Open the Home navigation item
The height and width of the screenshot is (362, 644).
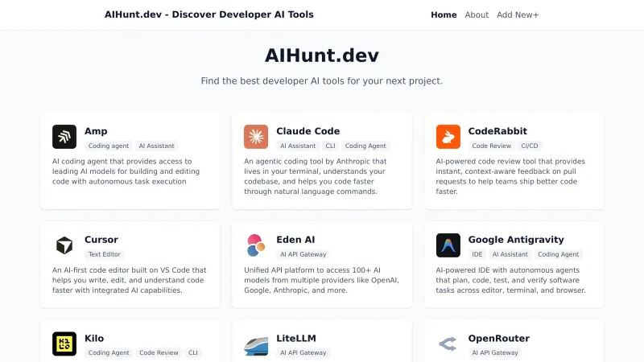tap(444, 14)
